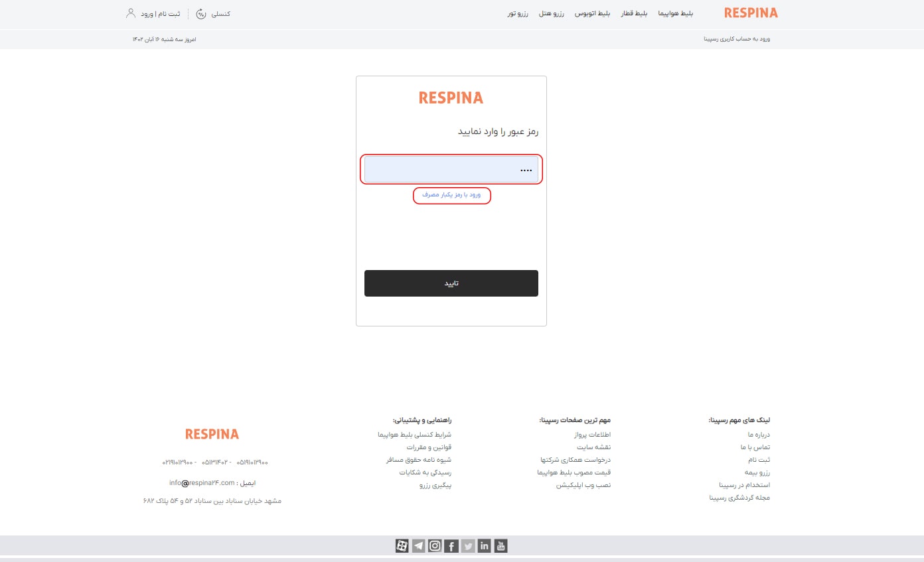Open the LinkedIn icon in footer
This screenshot has height=562, width=924.
tap(485, 545)
